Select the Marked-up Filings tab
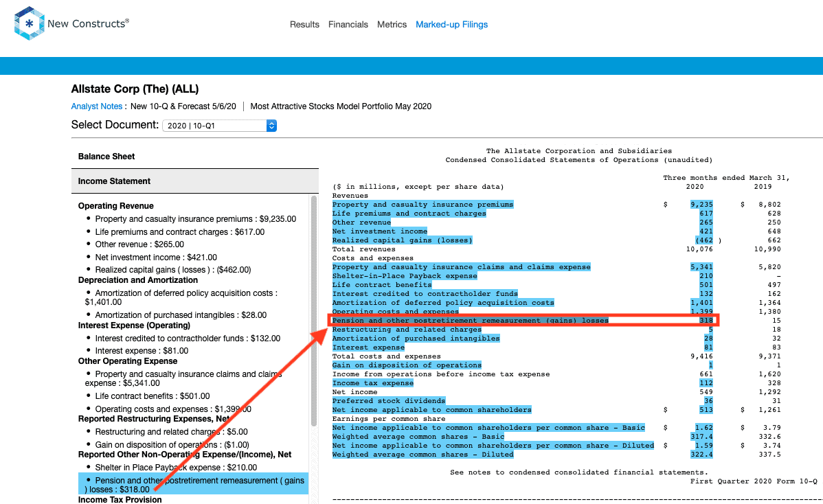The width and height of the screenshot is (823, 504). (451, 25)
